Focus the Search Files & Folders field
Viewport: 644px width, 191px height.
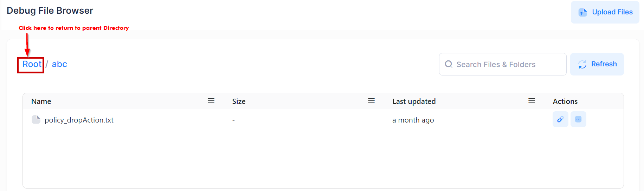(x=506, y=64)
